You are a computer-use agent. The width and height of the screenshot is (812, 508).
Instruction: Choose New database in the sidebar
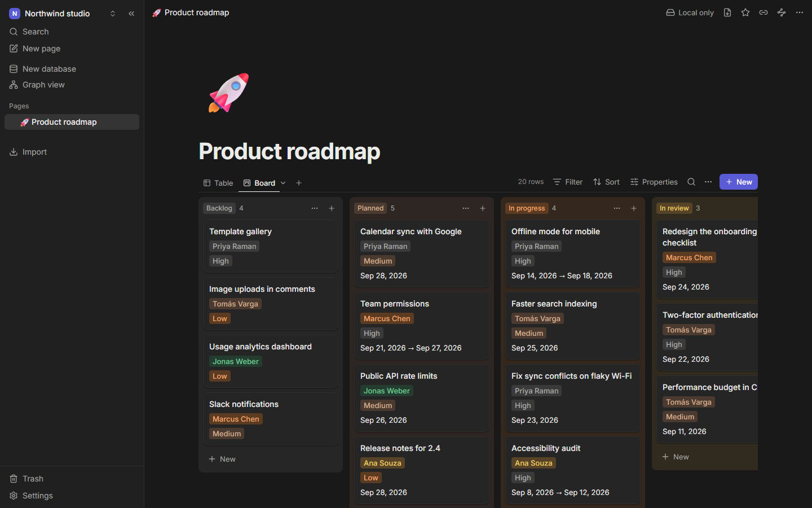tap(72, 69)
